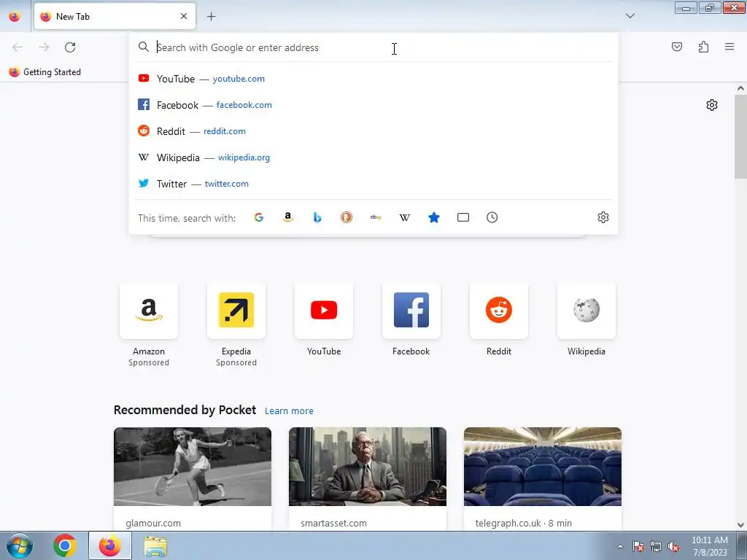Show hidden system tray icons
This screenshot has height=560, width=747.
pyautogui.click(x=620, y=546)
